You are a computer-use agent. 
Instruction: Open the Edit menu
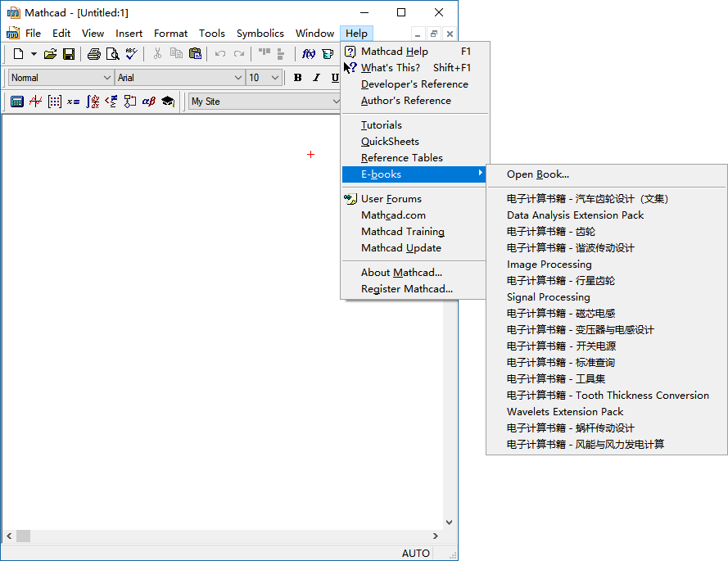(x=61, y=34)
